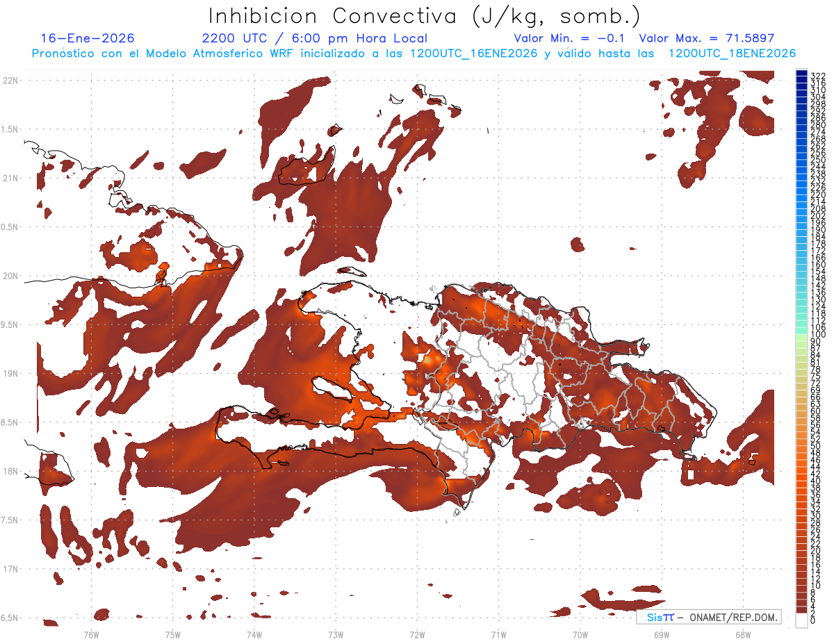Click the "76W" longitude label

point(91,635)
